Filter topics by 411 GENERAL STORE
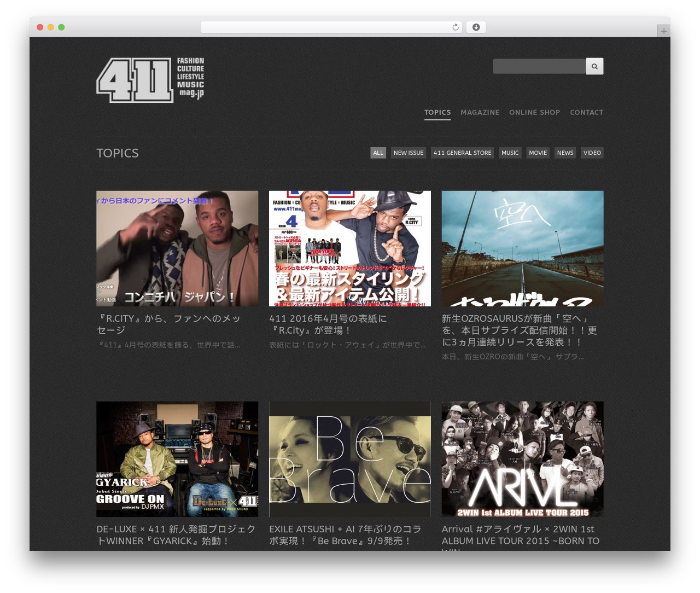This screenshot has width=700, height=593. 463,153
